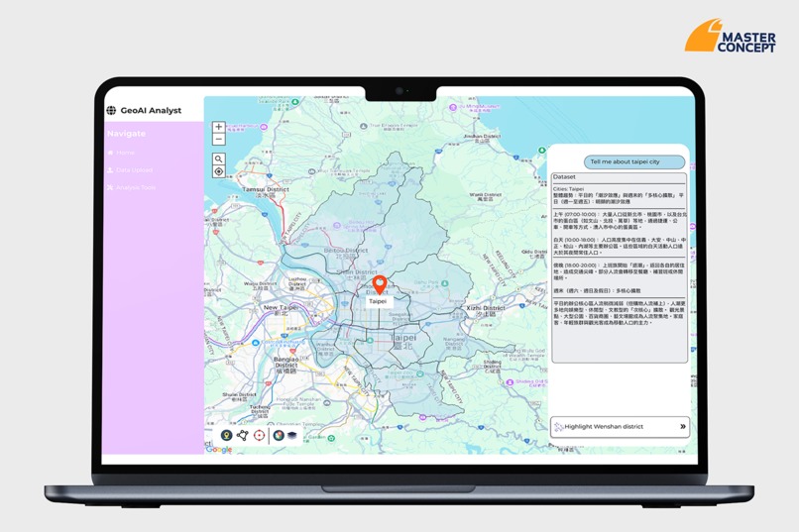Image resolution: width=799 pixels, height=532 pixels.
Task: Click the Home house icon
Action: point(110,153)
